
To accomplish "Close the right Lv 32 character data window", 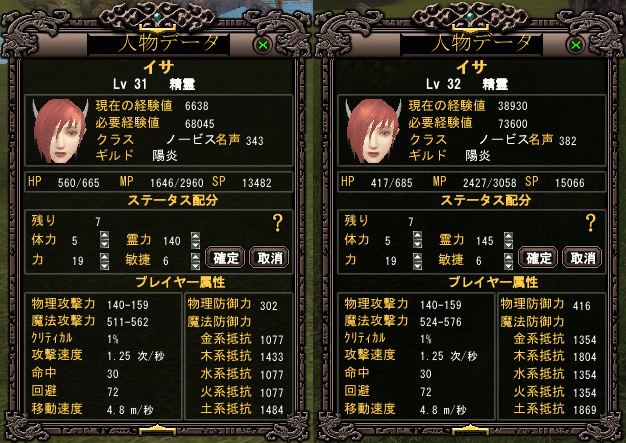I will coord(575,45).
